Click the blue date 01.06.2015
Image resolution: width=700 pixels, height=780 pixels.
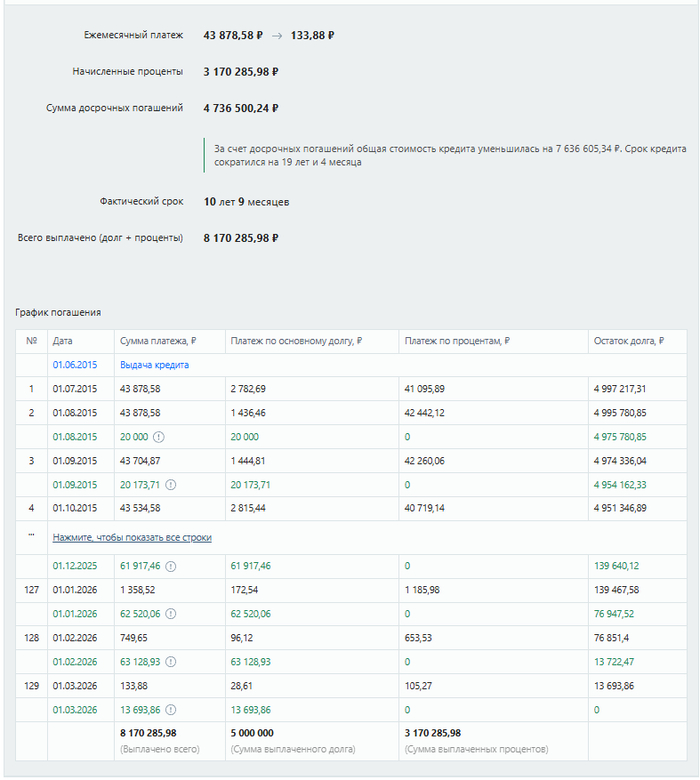(x=75, y=365)
